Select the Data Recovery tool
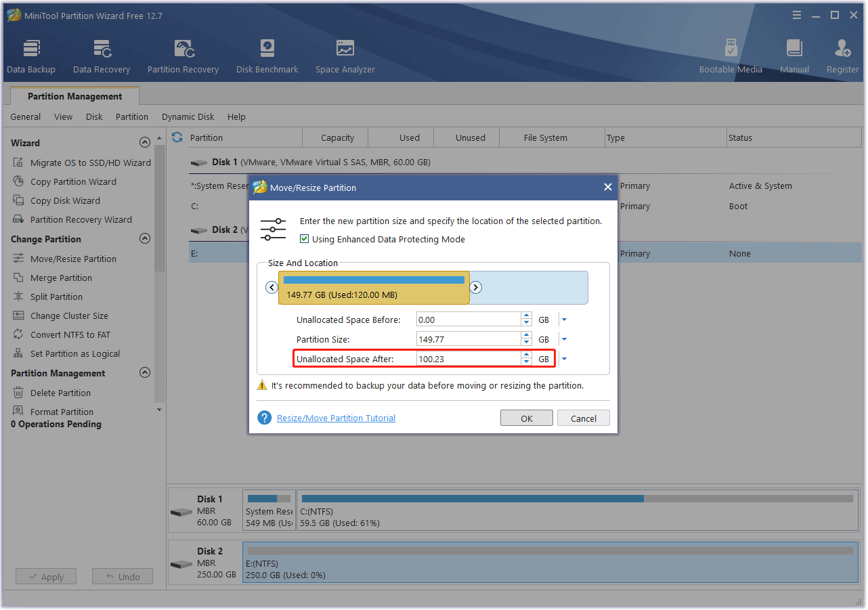868x610 pixels. click(101, 54)
